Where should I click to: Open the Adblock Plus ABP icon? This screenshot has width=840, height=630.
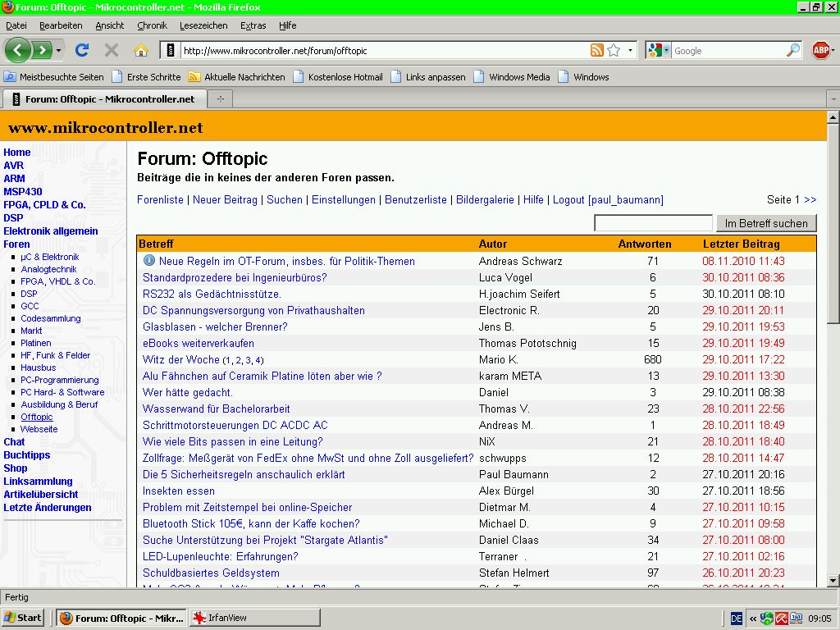coord(820,50)
